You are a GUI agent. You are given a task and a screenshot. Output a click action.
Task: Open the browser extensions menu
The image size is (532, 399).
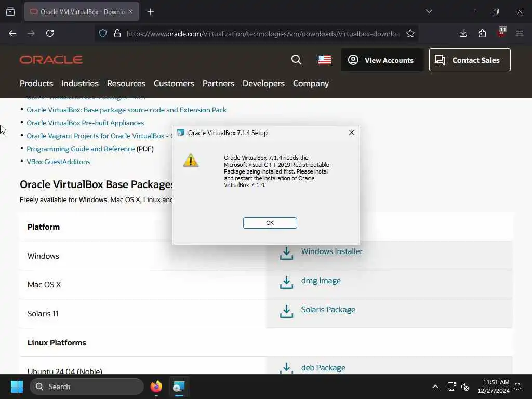click(482, 33)
